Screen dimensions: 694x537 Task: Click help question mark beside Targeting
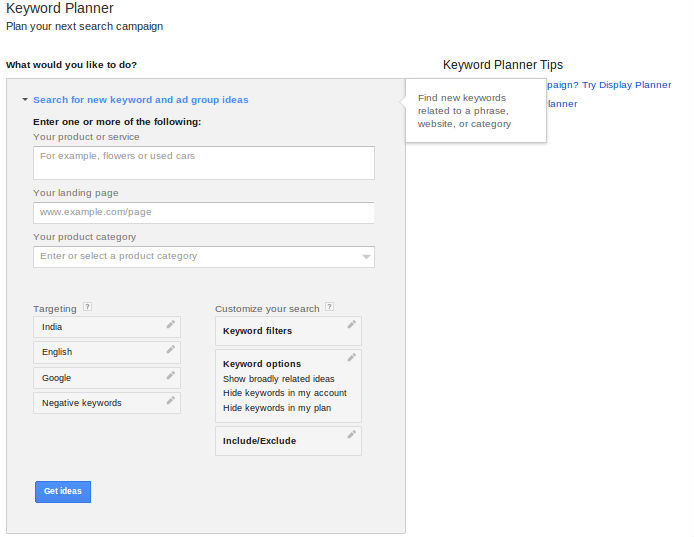tap(88, 308)
